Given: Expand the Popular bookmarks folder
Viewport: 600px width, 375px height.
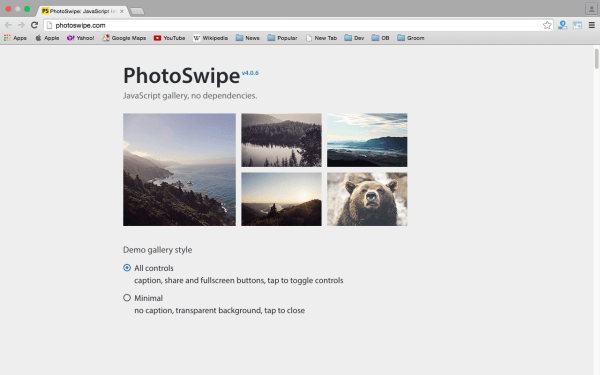Looking at the screenshot, I should 282,38.
